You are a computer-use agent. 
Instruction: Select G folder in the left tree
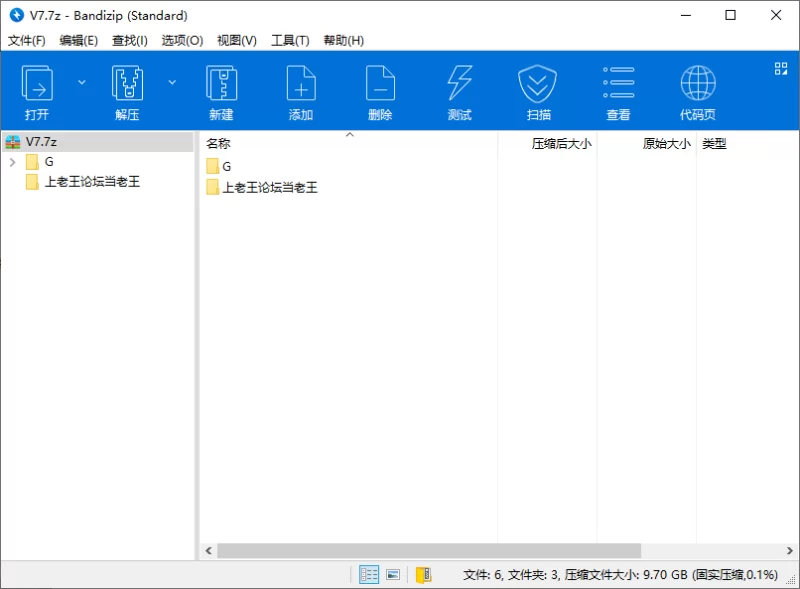click(40, 162)
